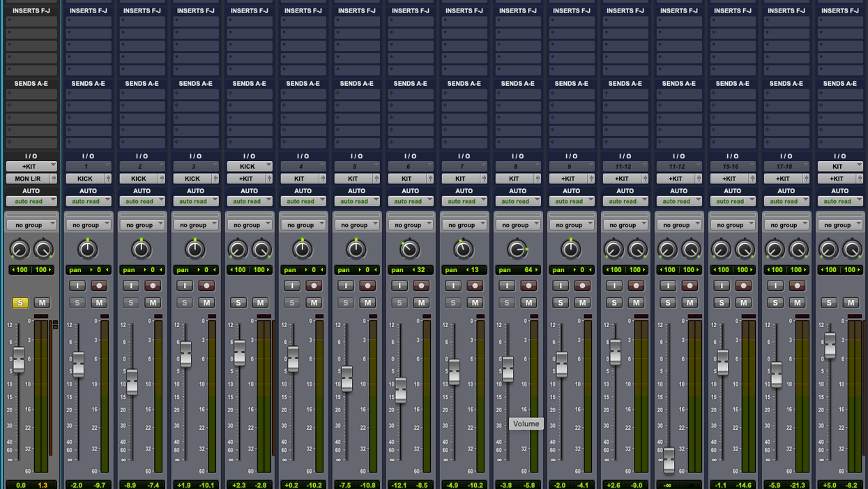Click the KICK input path button
Image resolution: width=868 pixels, height=489 pixels.
pyautogui.click(x=249, y=167)
